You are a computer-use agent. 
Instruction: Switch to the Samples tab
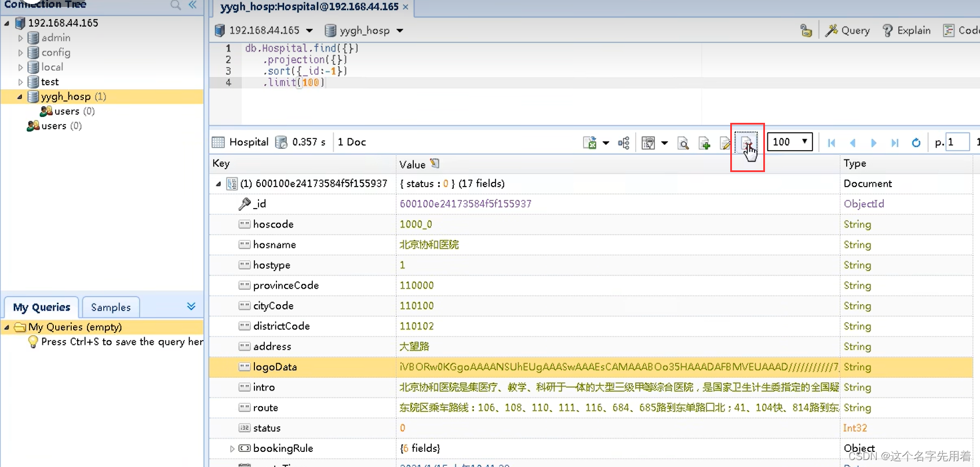[111, 307]
